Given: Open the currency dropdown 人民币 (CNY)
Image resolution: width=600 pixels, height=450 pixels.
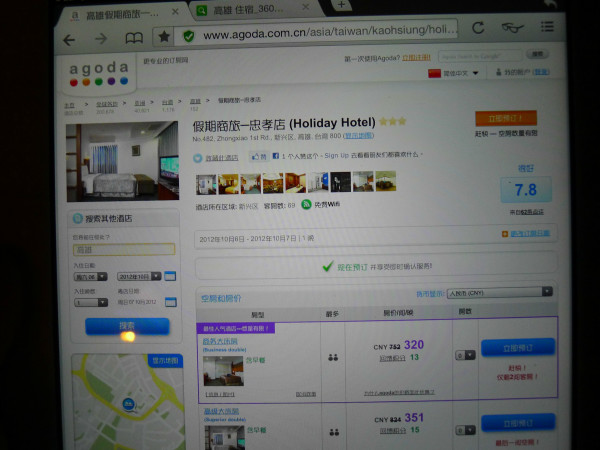Looking at the screenshot, I should coord(499,292).
